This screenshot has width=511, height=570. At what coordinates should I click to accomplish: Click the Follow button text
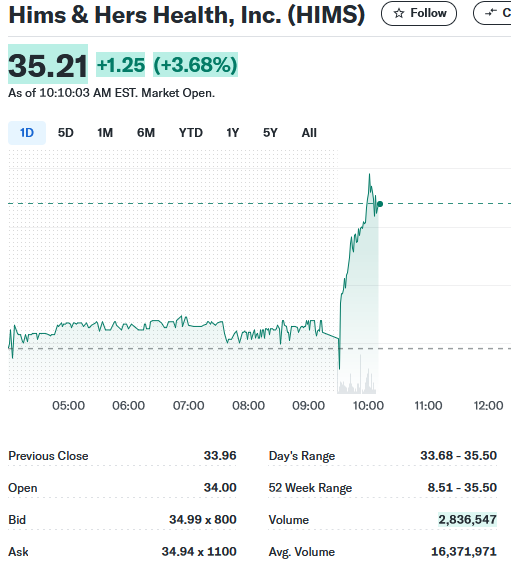[x=428, y=13]
